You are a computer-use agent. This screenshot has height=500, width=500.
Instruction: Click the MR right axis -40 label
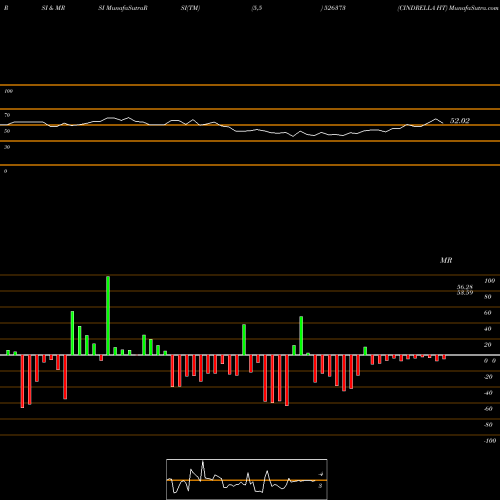click(x=488, y=393)
